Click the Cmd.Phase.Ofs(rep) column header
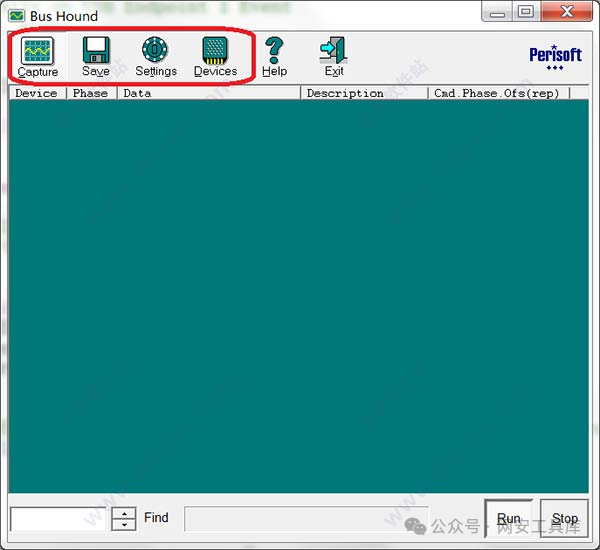This screenshot has height=550, width=600. (x=498, y=93)
